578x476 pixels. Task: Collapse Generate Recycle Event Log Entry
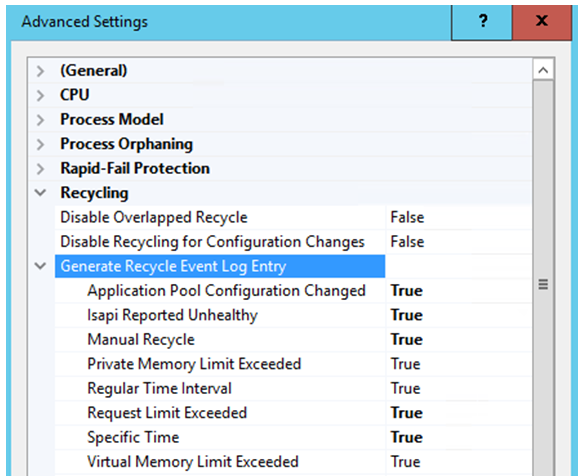tap(41, 266)
